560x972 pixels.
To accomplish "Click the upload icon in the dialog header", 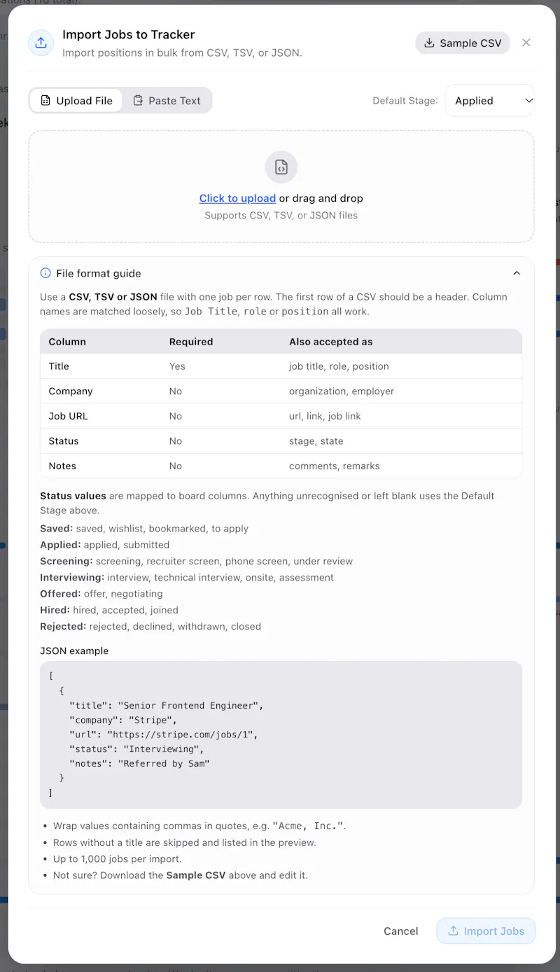I will [41, 43].
